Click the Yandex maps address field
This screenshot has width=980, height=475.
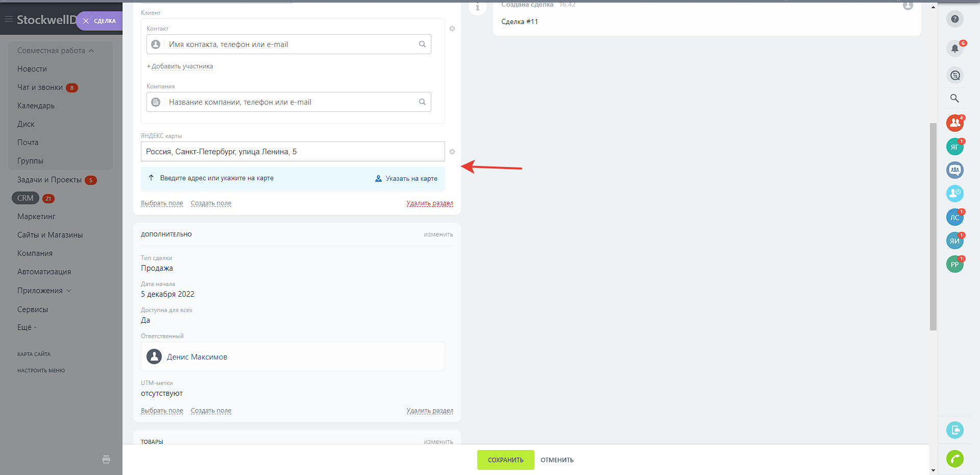click(x=293, y=152)
